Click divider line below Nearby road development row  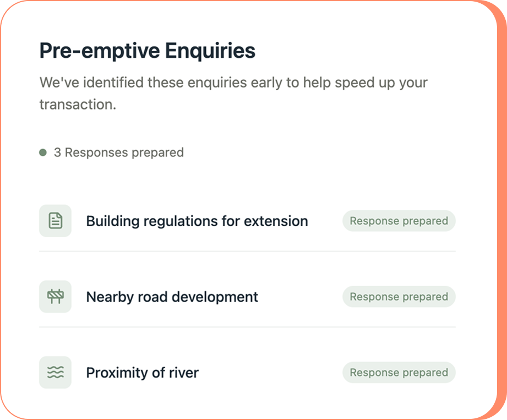coord(247,327)
